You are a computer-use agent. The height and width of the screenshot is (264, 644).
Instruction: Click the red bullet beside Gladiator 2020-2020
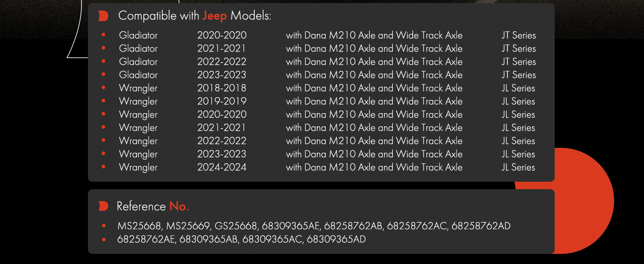coord(103,35)
